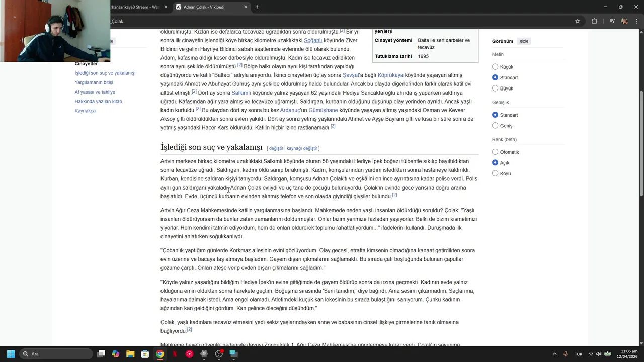Viewport: 644px width, 362px height.
Task: Go to 'Hakkında yazılan kitap' in contents
Action: tap(98, 101)
